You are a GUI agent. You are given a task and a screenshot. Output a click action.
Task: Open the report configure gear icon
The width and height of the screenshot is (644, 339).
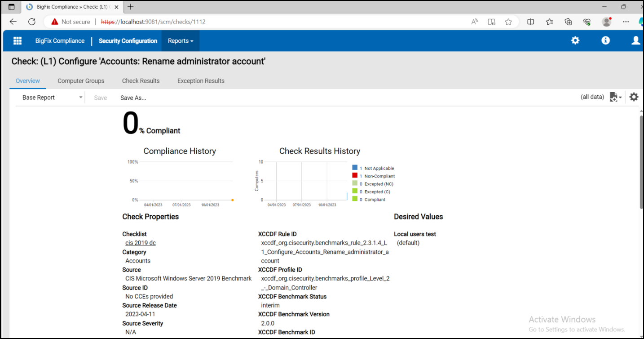pyautogui.click(x=633, y=97)
